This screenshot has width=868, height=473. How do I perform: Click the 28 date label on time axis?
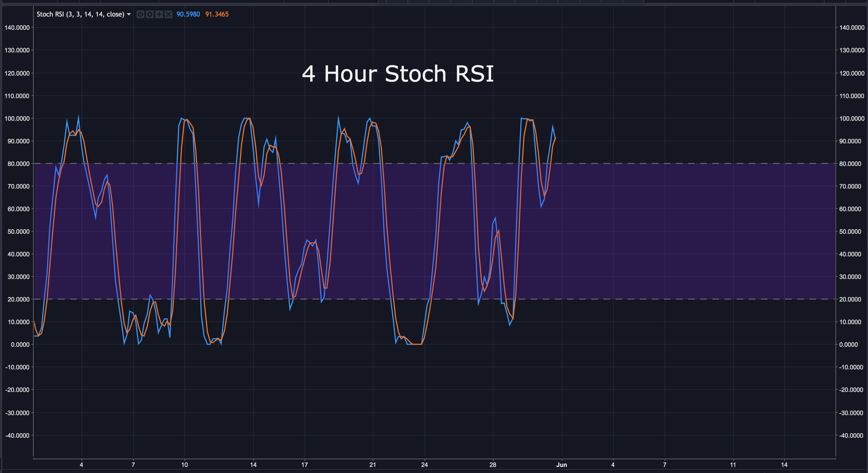tap(493, 464)
